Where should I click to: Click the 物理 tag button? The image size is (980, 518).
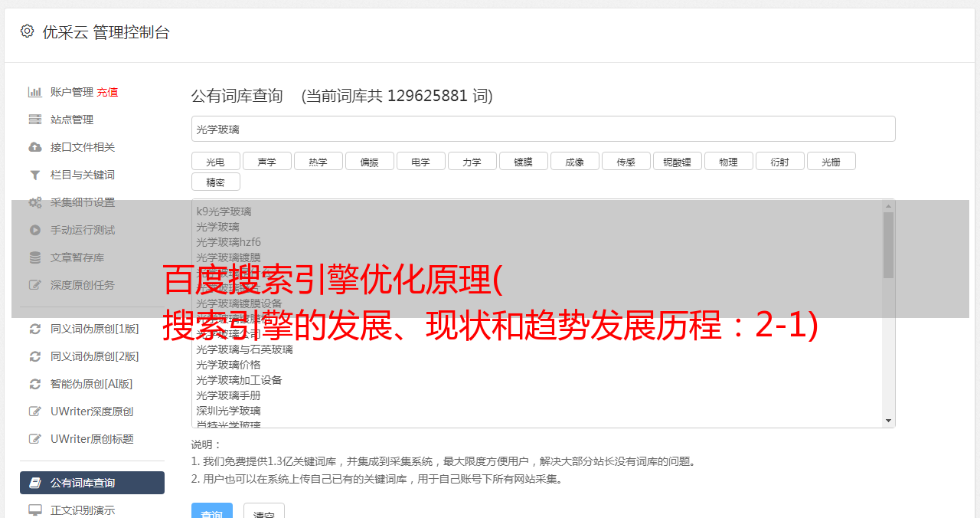(728, 161)
